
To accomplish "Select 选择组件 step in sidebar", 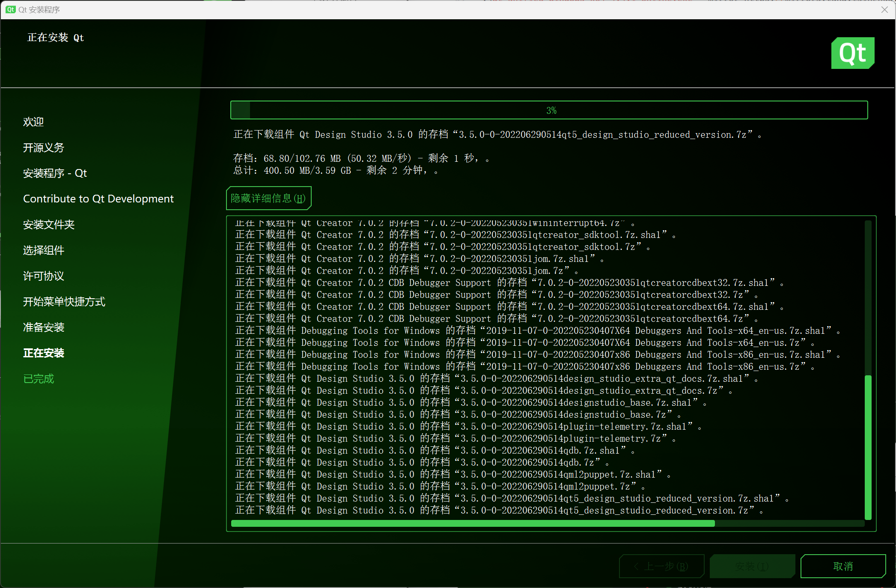I will coord(44,250).
